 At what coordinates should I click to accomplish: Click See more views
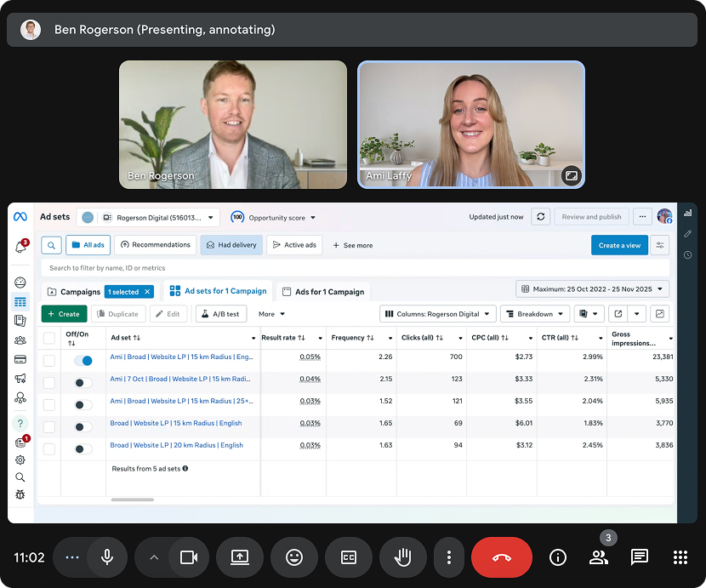[x=352, y=246]
